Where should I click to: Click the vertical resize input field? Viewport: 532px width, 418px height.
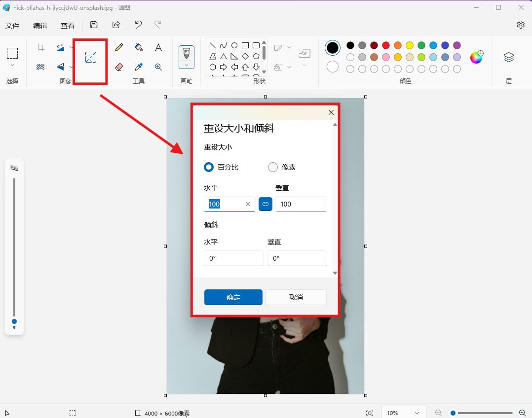pyautogui.click(x=301, y=204)
